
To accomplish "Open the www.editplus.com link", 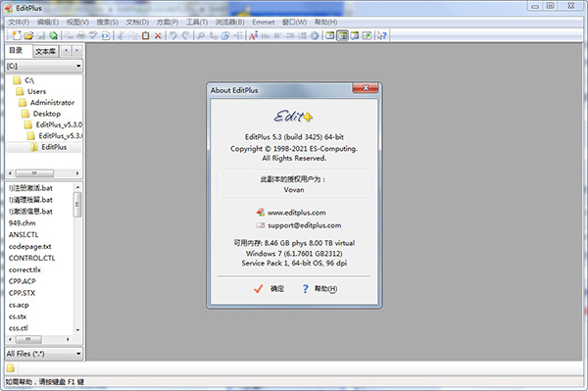I will 296,213.
